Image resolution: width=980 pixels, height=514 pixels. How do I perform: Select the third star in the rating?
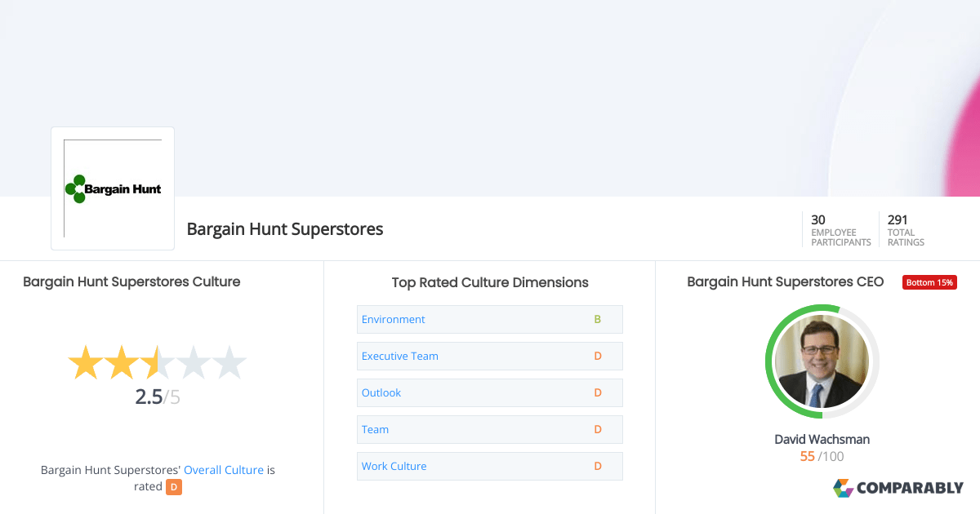click(x=158, y=361)
